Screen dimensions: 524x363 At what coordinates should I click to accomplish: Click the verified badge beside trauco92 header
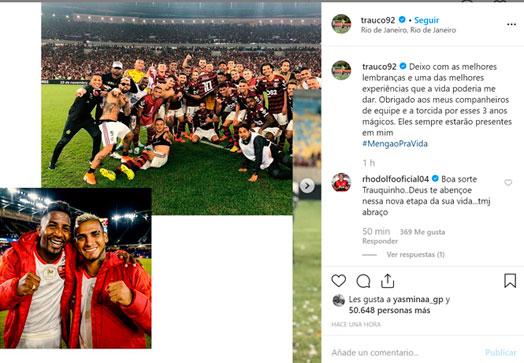tap(402, 20)
